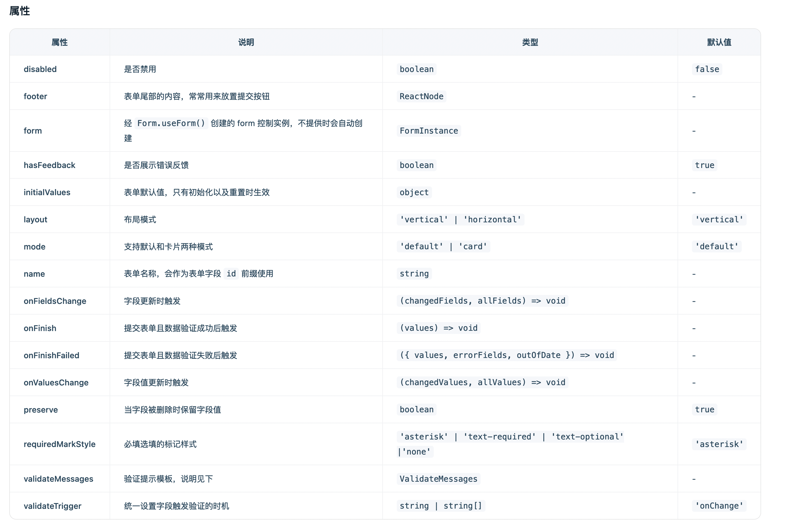
Task: Click the requiredMarkStyle property name
Action: coord(59,444)
